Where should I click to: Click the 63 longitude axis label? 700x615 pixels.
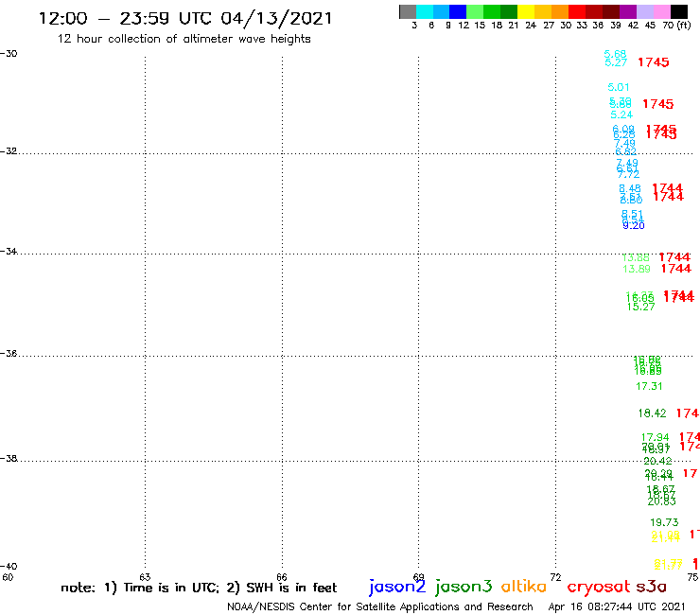[145, 577]
